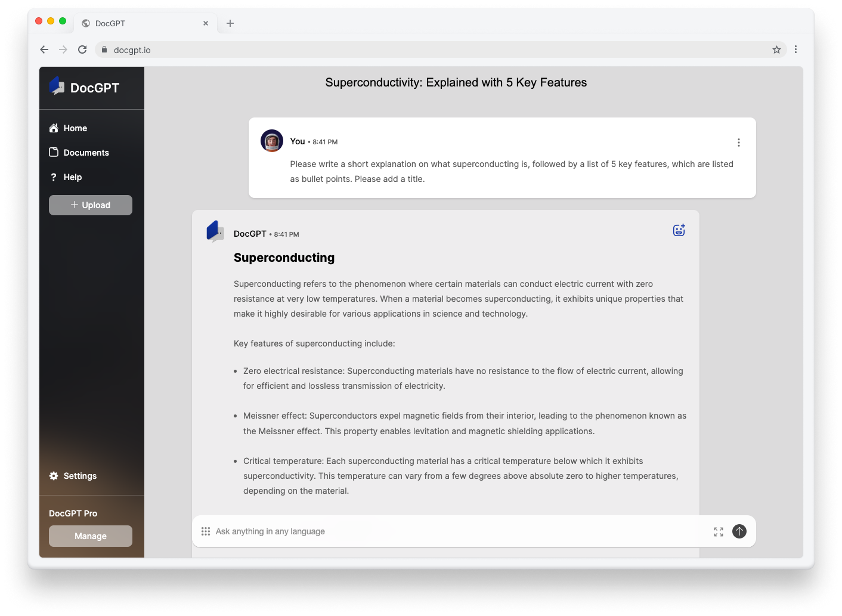Viewport: 842px width, 616px height.
Task: Click the Help question mark icon
Action: (x=54, y=177)
